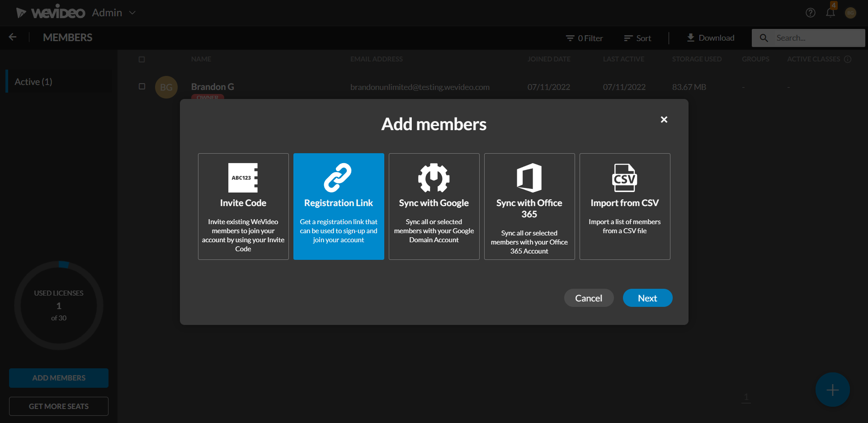Click the Active Classes info icon
Screen dimensions: 868x423
coord(848,59)
